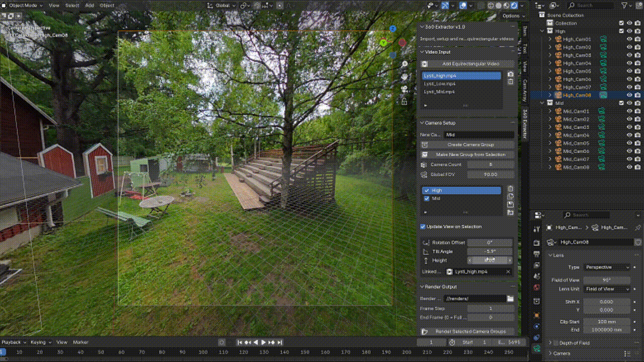This screenshot has width=644, height=362.
Task: Collapse the Camera Setup panel
Action: pos(423,123)
